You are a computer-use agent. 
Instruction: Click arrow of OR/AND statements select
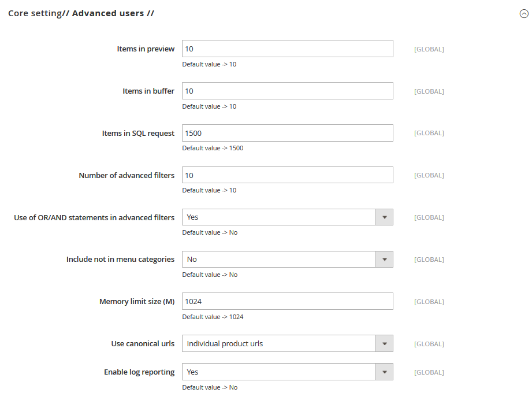point(384,217)
